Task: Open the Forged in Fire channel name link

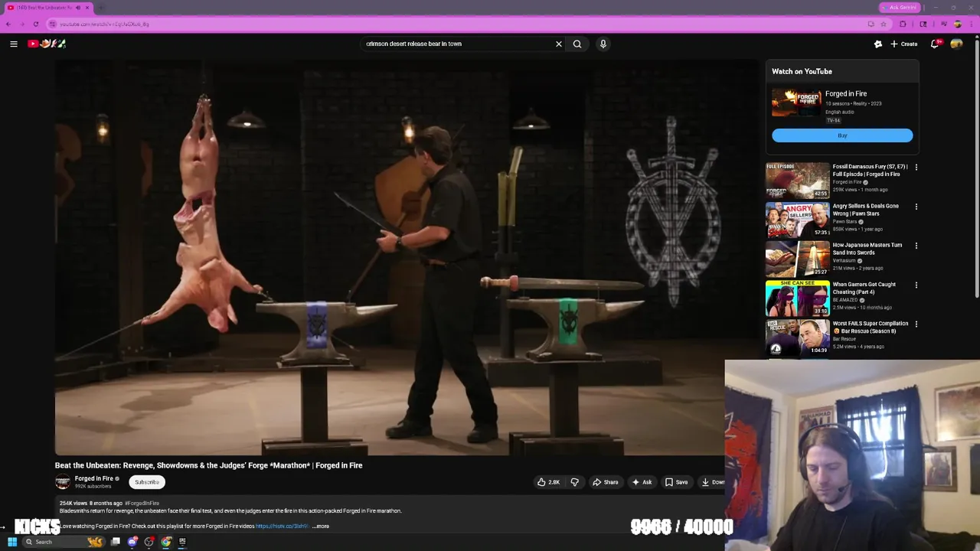Action: [x=94, y=478]
